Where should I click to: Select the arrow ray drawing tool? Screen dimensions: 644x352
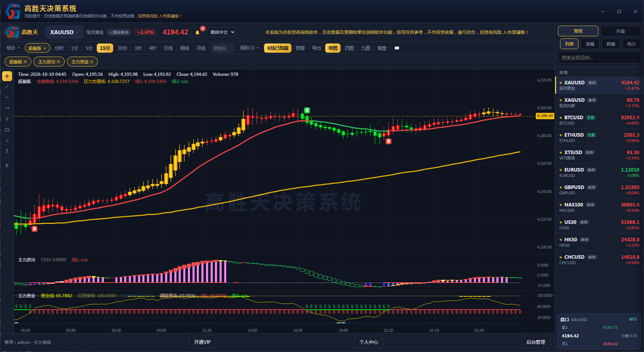coord(7,108)
